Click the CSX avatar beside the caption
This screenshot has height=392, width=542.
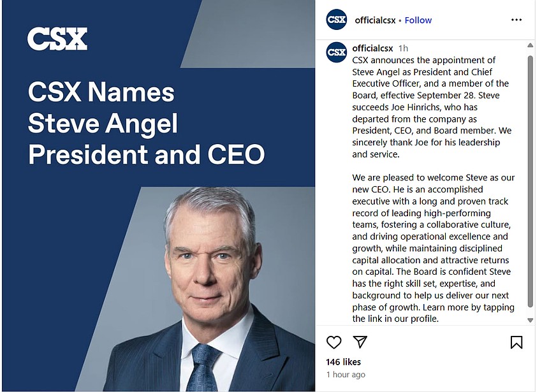point(336,52)
